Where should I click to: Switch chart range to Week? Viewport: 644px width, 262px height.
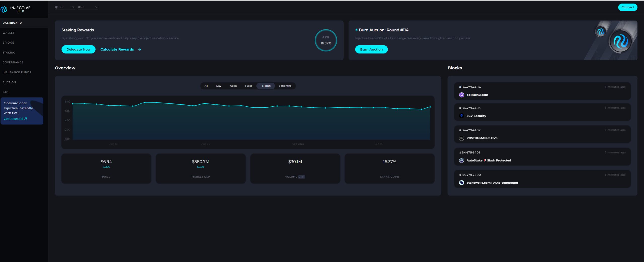click(233, 86)
